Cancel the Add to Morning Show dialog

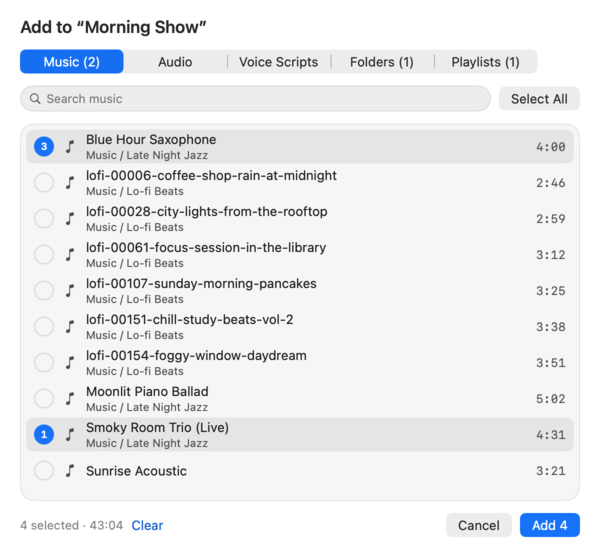point(479,525)
